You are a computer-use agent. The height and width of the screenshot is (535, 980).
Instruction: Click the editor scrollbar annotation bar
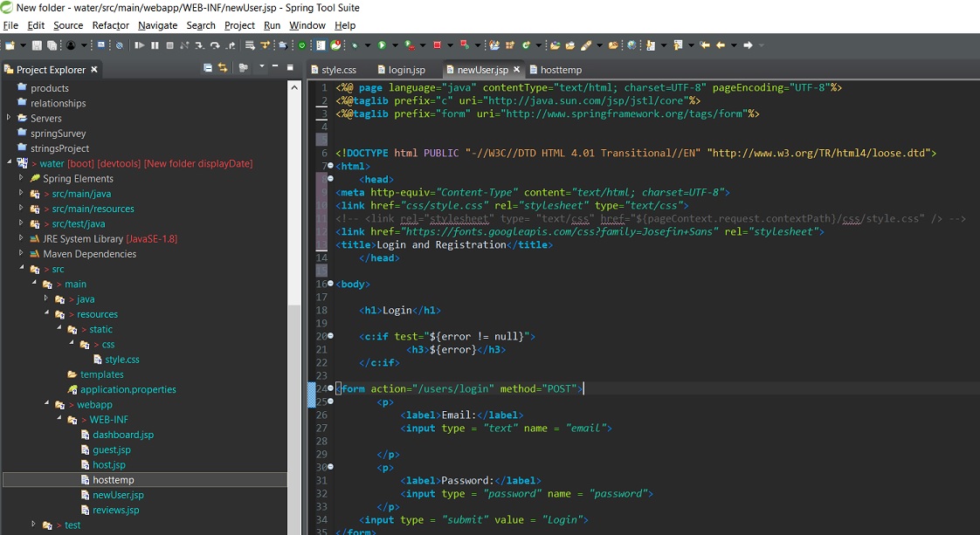click(974, 262)
